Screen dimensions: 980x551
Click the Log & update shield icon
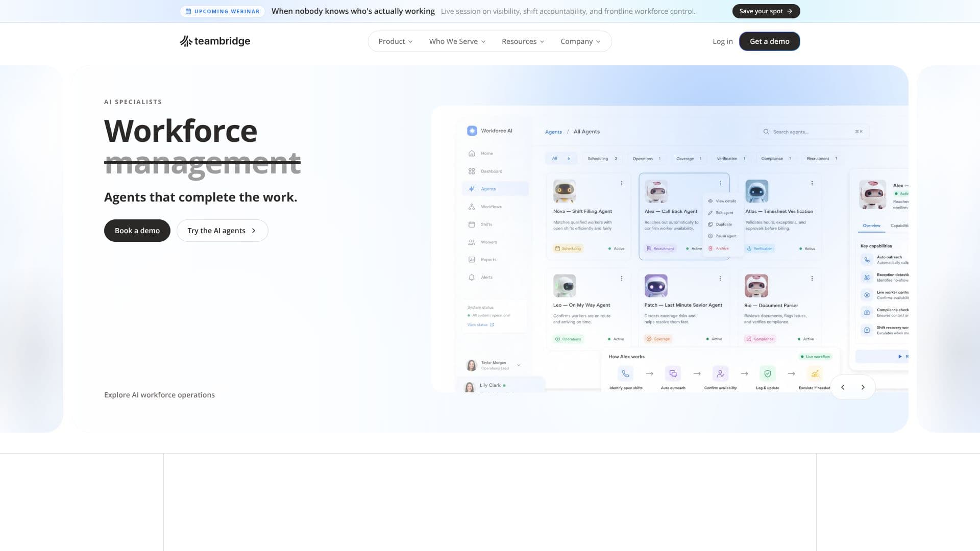(x=768, y=373)
